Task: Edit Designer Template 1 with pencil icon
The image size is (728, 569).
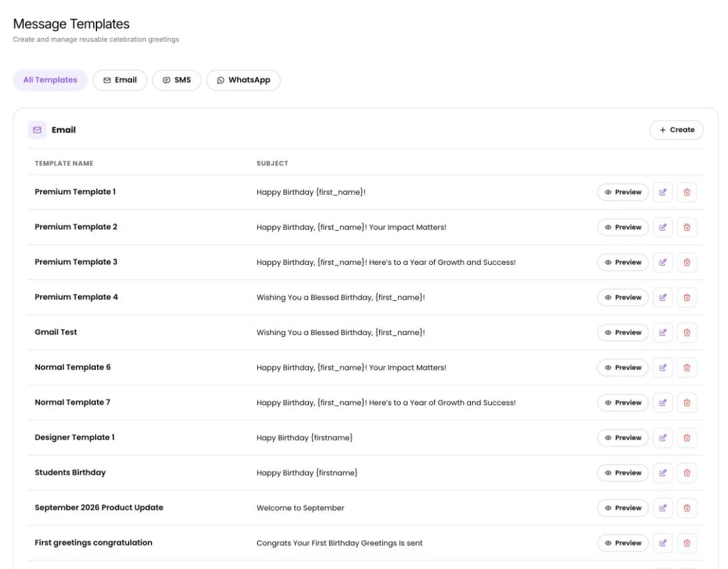Action: point(662,438)
